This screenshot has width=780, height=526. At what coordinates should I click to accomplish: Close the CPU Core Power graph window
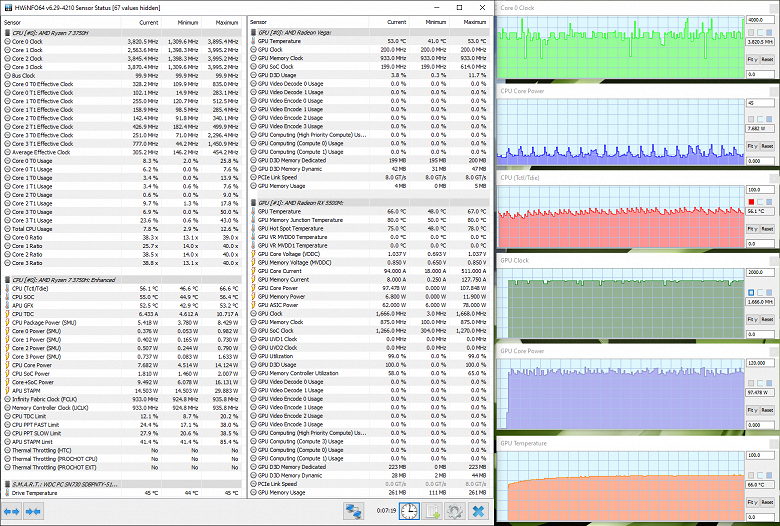[773, 91]
